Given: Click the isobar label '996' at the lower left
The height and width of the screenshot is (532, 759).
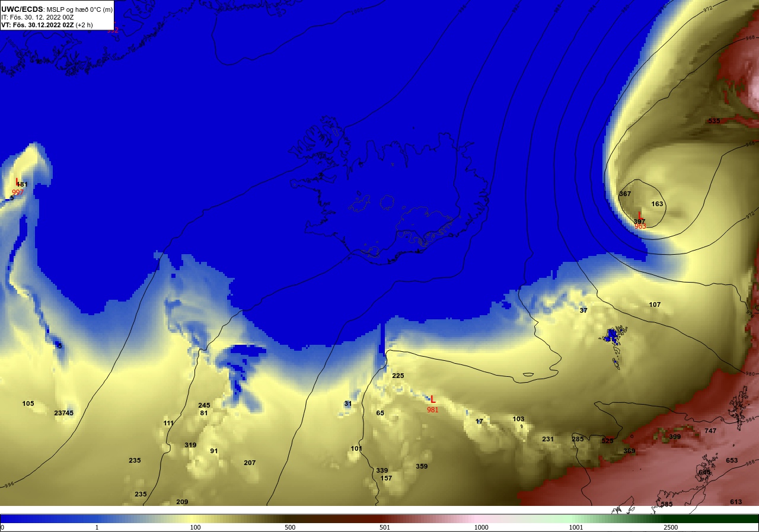Looking at the screenshot, I should pos(8,485).
